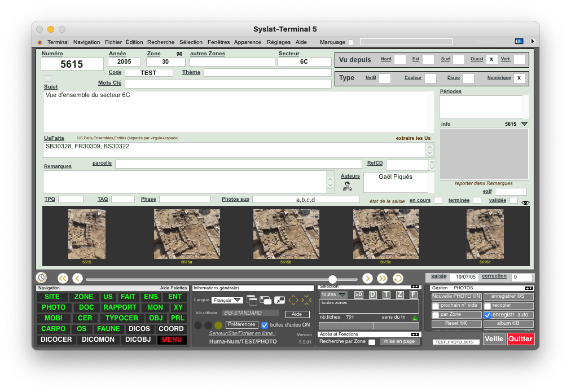Click the T selection button

tap(386, 295)
